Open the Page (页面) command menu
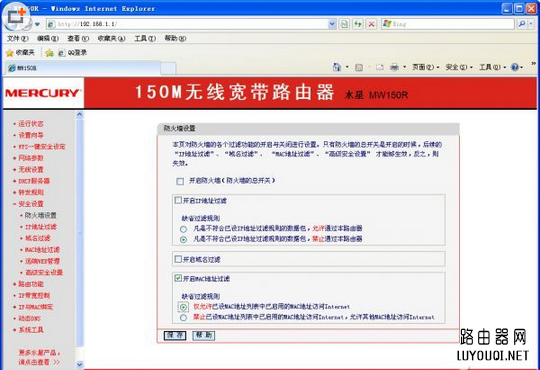The width and height of the screenshot is (540, 370). [426, 67]
